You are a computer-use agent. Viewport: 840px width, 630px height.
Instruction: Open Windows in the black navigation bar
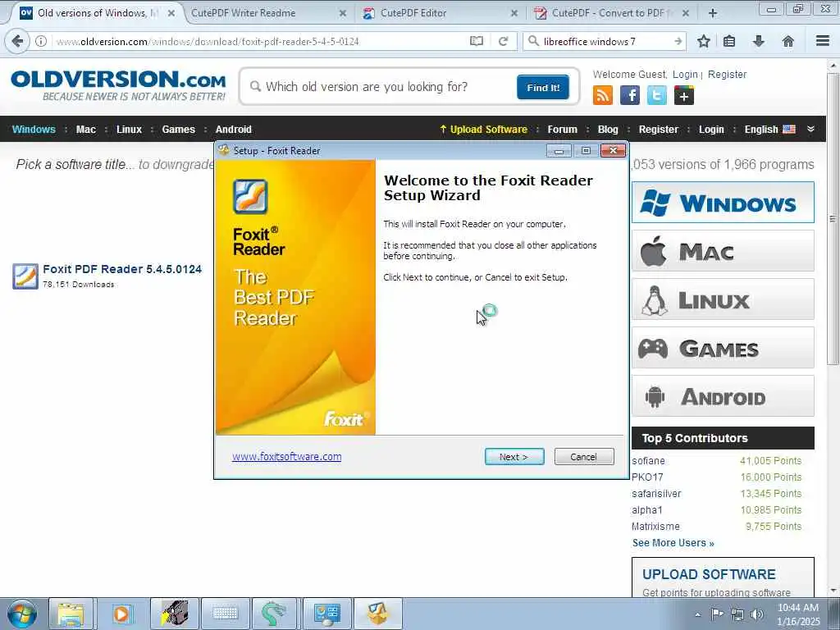point(34,129)
